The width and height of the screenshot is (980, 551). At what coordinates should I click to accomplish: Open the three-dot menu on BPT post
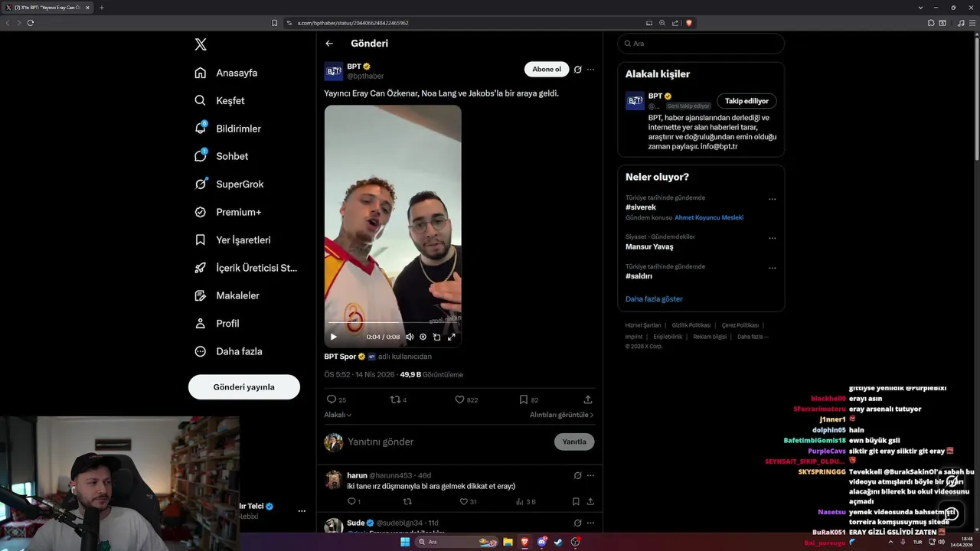(590, 70)
